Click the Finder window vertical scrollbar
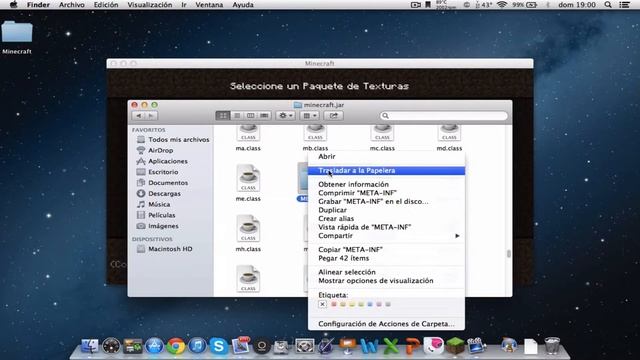The width and height of the screenshot is (640, 360). [x=509, y=253]
